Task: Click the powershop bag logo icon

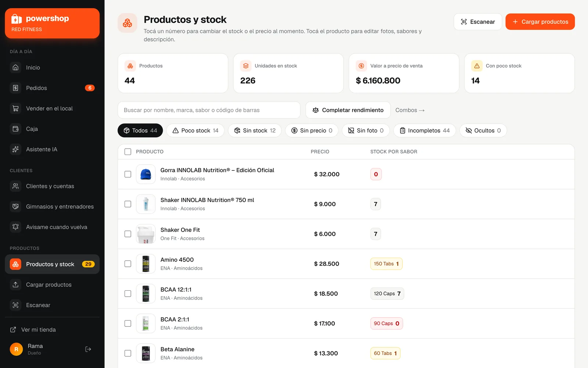Action: [17, 19]
